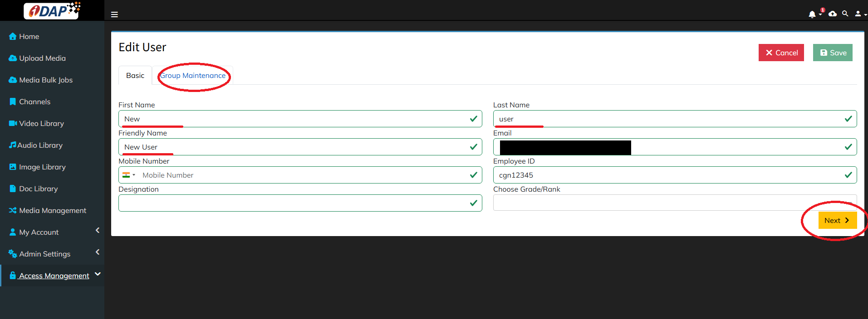
Task: Select the Basic tab
Action: 135,76
